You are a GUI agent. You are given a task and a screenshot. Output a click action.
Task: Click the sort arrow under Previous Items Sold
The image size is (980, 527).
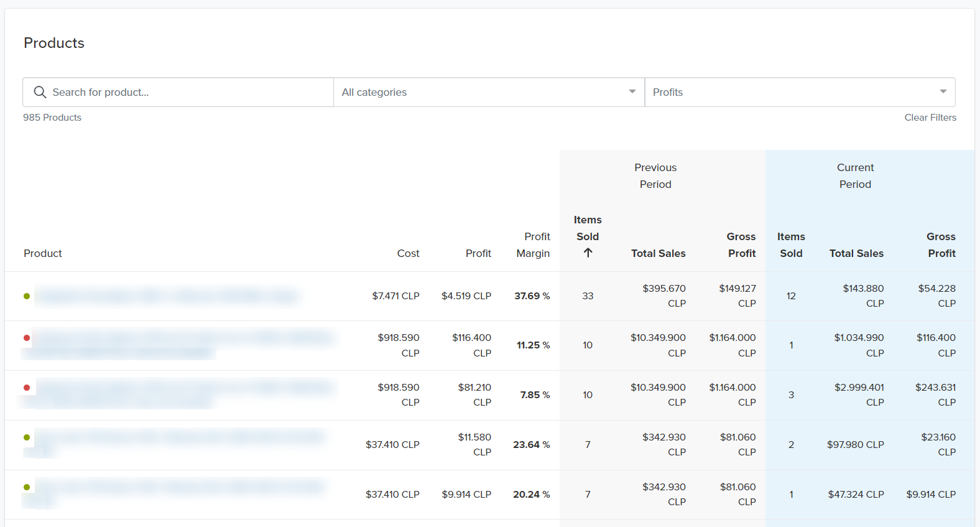(588, 253)
